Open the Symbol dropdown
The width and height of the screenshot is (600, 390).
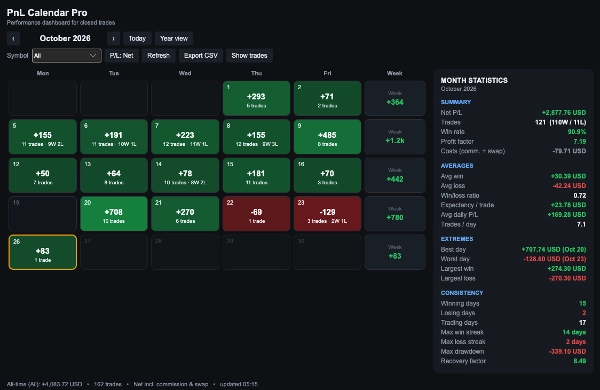67,55
